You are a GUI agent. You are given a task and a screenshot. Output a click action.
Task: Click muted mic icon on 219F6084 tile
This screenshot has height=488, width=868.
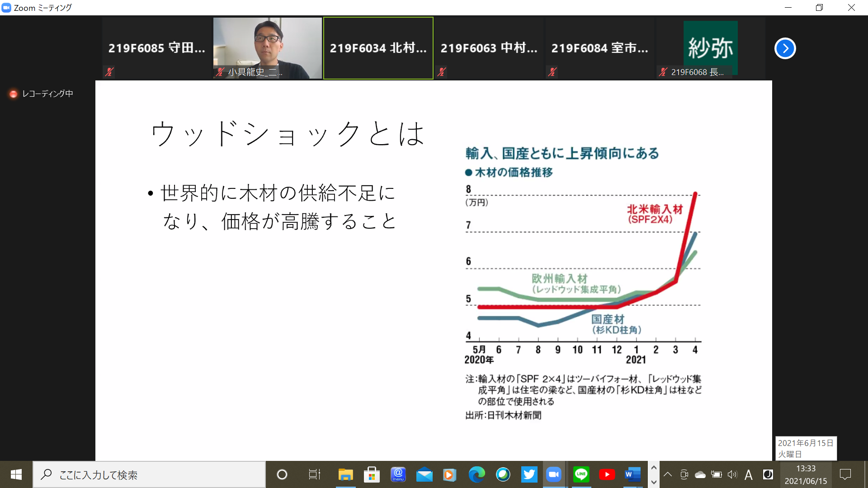tap(552, 71)
